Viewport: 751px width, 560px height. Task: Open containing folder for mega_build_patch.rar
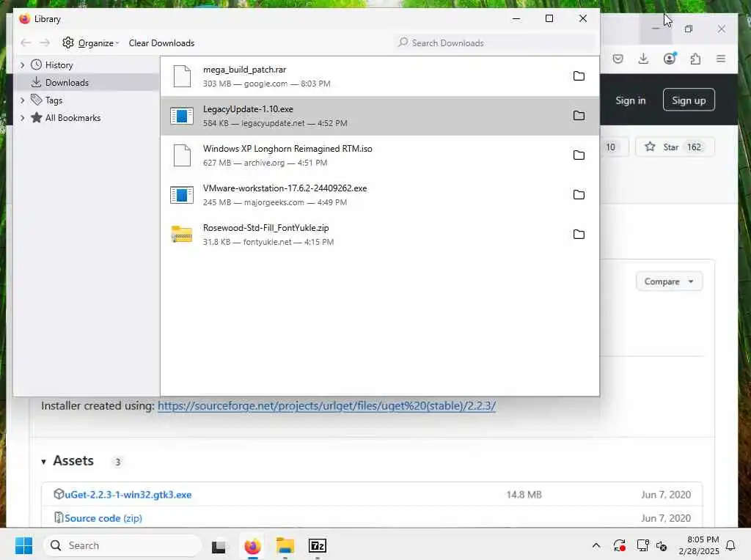pos(579,76)
